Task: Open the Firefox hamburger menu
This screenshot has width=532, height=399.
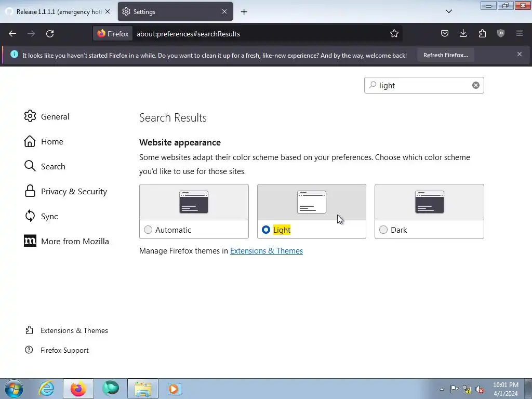Action: tap(520, 33)
